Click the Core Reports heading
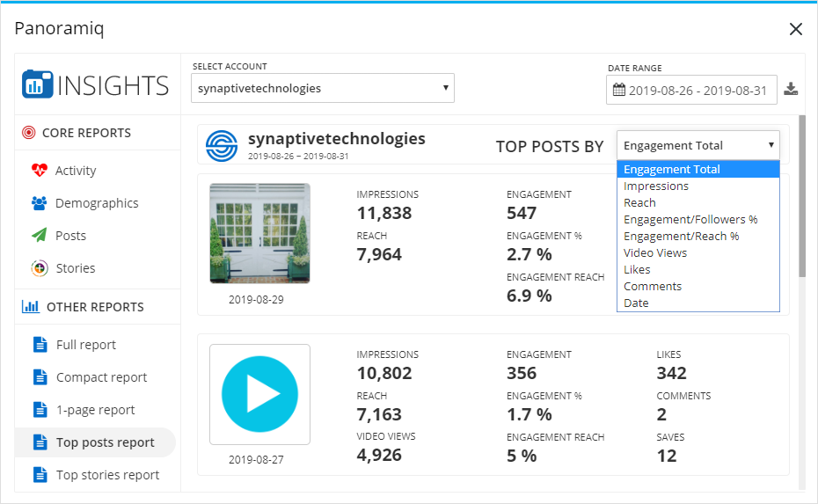The height and width of the screenshot is (504, 818). coord(86,133)
